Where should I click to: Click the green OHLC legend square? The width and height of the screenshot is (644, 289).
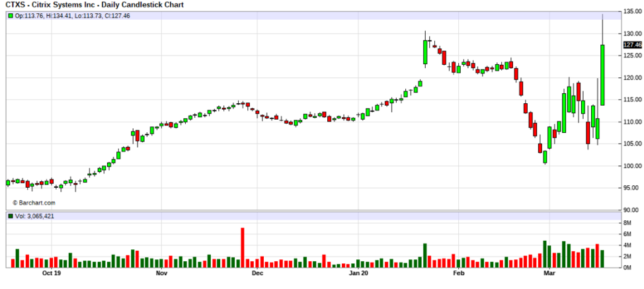coord(11,16)
